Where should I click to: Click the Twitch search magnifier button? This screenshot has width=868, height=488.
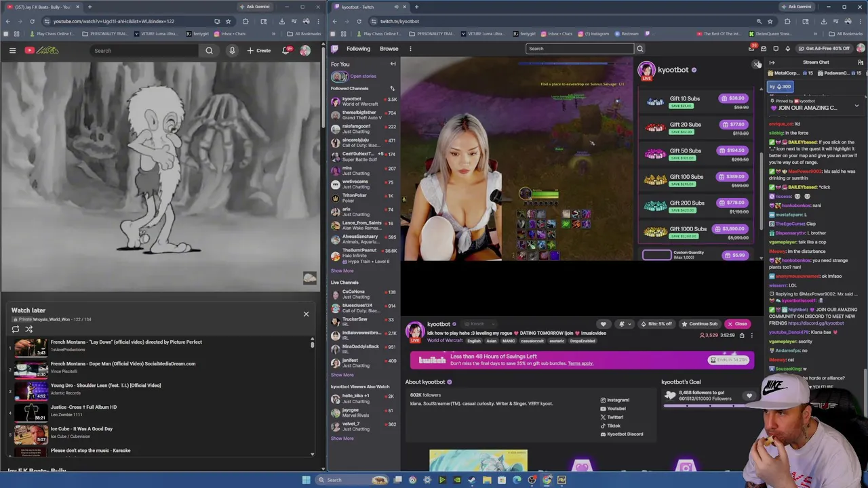click(639, 49)
